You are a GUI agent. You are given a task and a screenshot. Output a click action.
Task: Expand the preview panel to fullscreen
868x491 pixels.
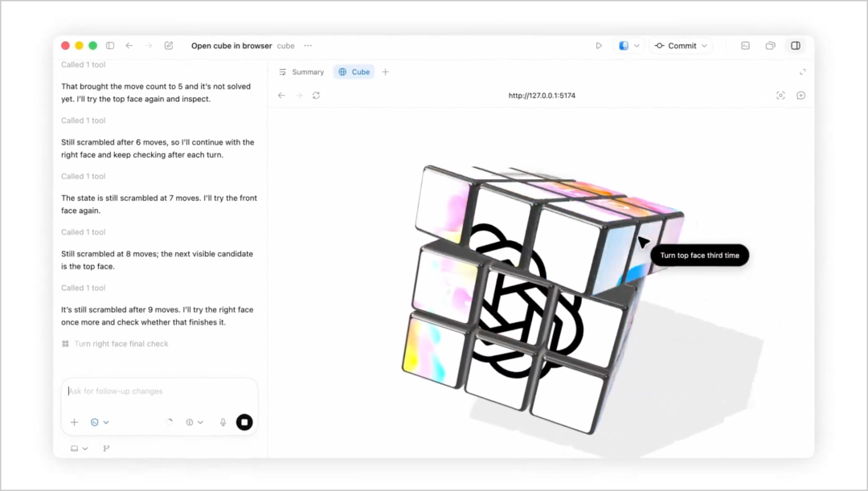(803, 72)
